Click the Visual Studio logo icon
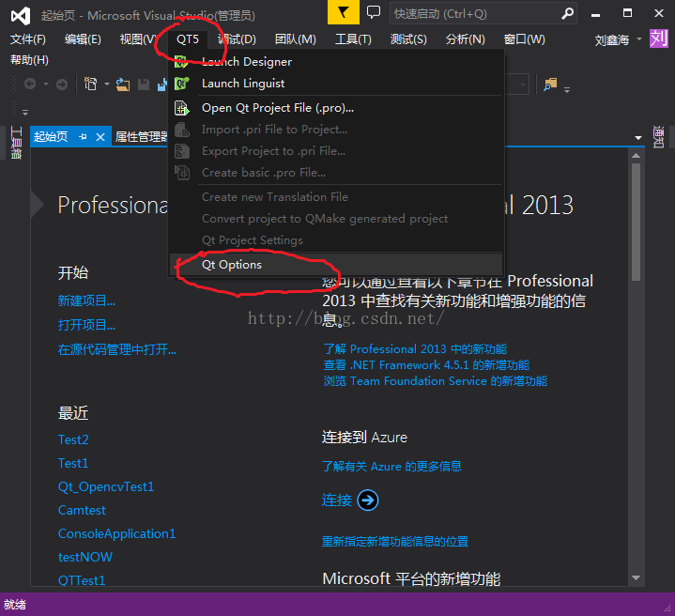The width and height of the screenshot is (675, 616). pos(21,16)
